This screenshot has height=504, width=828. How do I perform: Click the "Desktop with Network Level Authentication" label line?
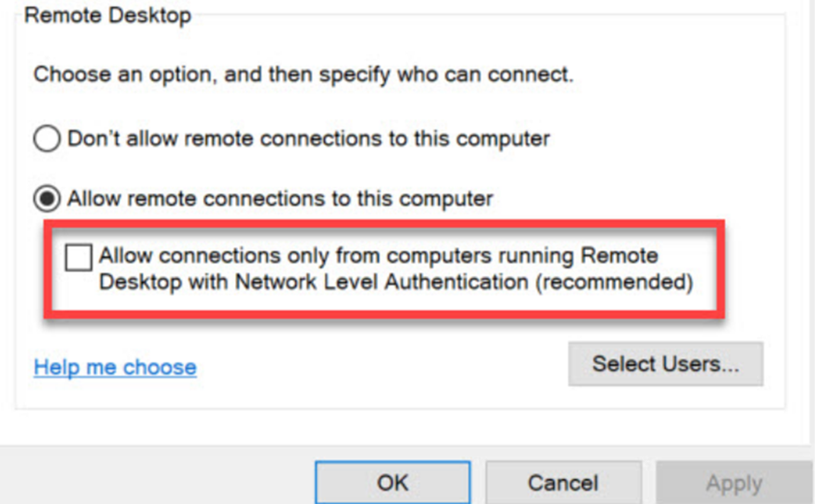313,281
